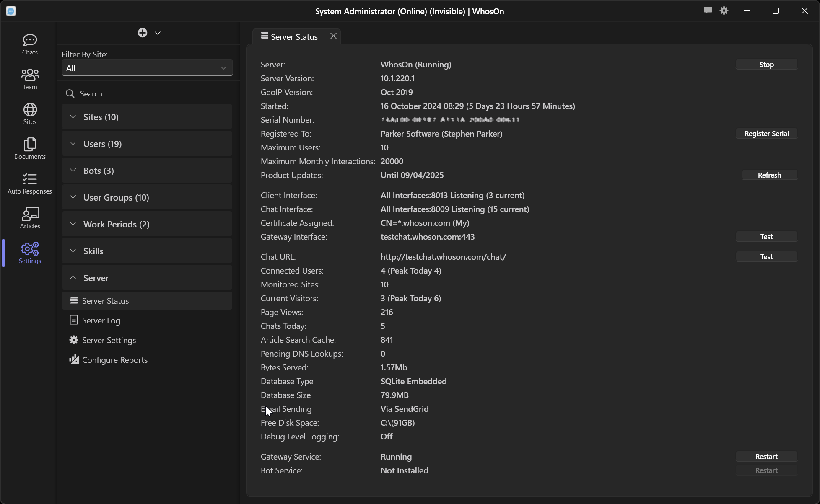Test the Gateway Interface
820x504 pixels.
[766, 237]
